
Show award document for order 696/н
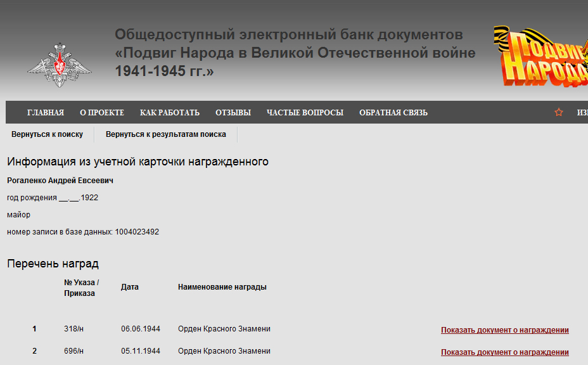tap(504, 352)
